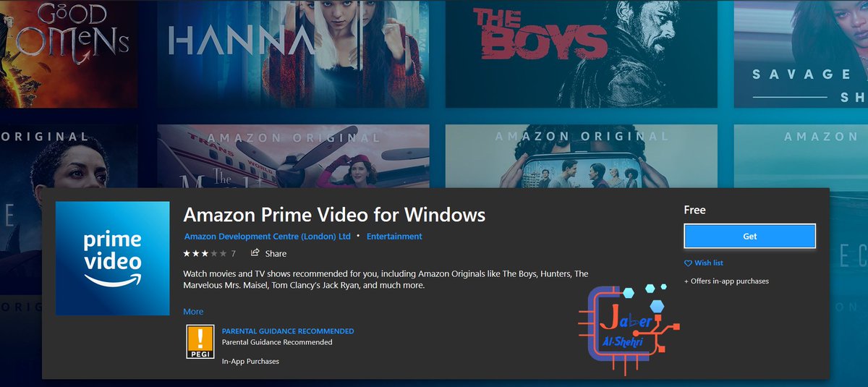The height and width of the screenshot is (387, 868).
Task: Click the Hanna banner thumbnail
Action: (x=293, y=54)
